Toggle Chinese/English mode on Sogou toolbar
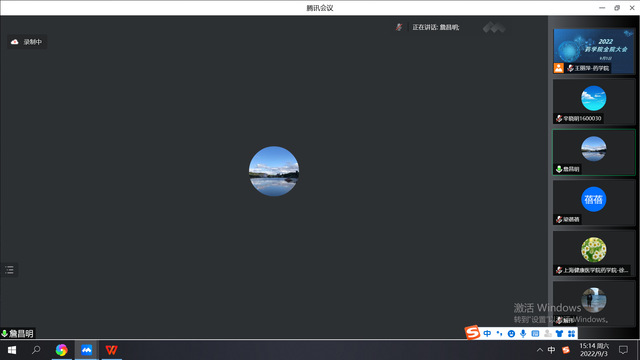640x360 pixels. pos(487,334)
